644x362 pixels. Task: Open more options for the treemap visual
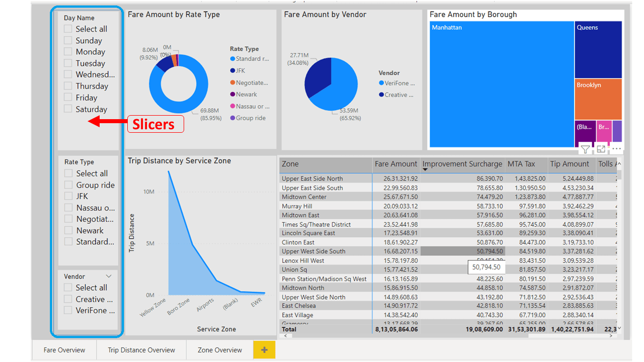coord(616,148)
